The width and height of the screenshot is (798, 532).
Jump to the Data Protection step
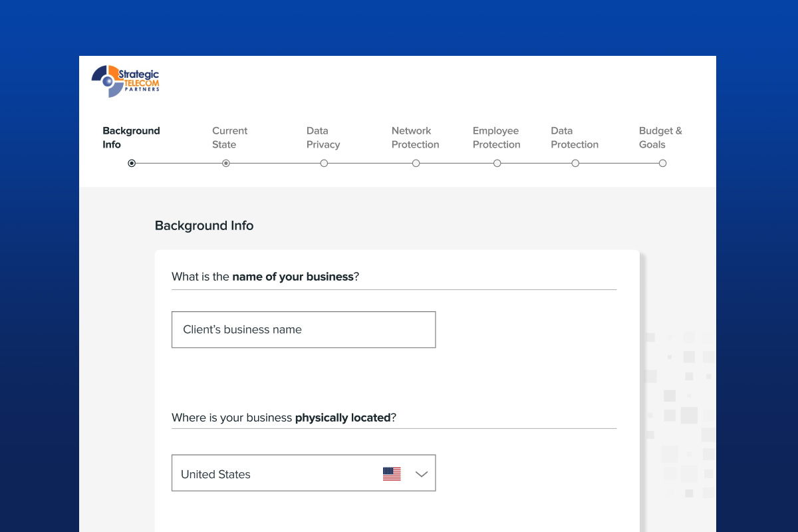point(575,138)
